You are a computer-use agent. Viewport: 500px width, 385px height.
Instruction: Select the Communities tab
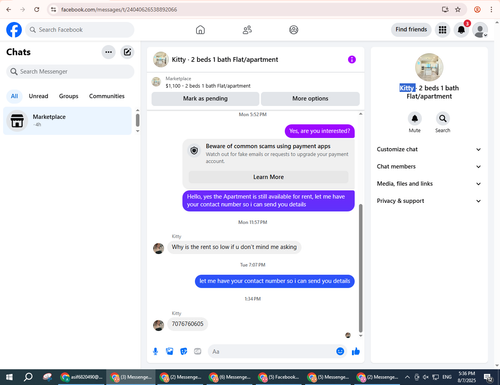[x=107, y=96]
